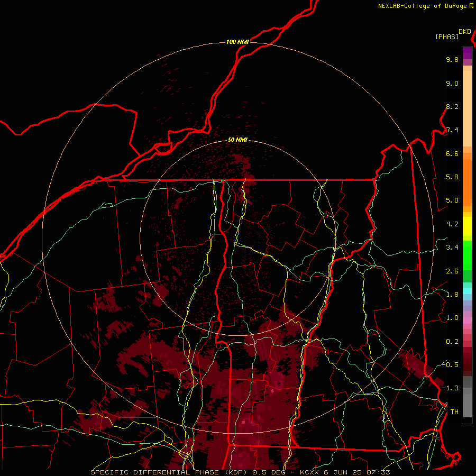Select the 5.8 legend value

click(x=452, y=177)
